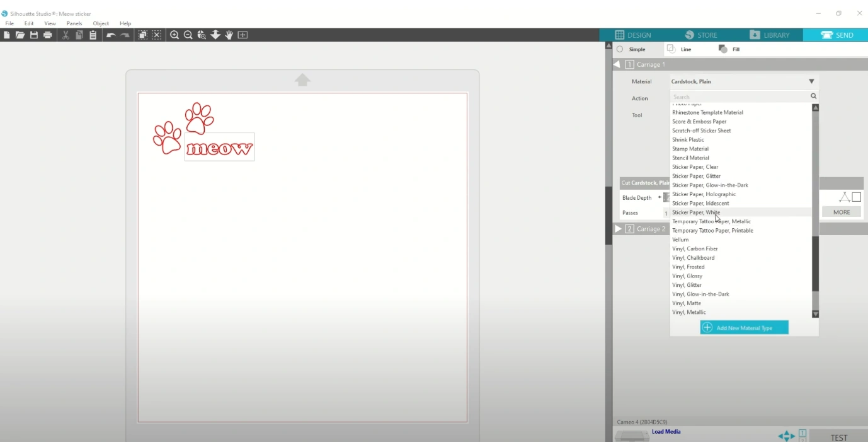
Task: Collapse the Carriage 1 section
Action: coord(617,64)
